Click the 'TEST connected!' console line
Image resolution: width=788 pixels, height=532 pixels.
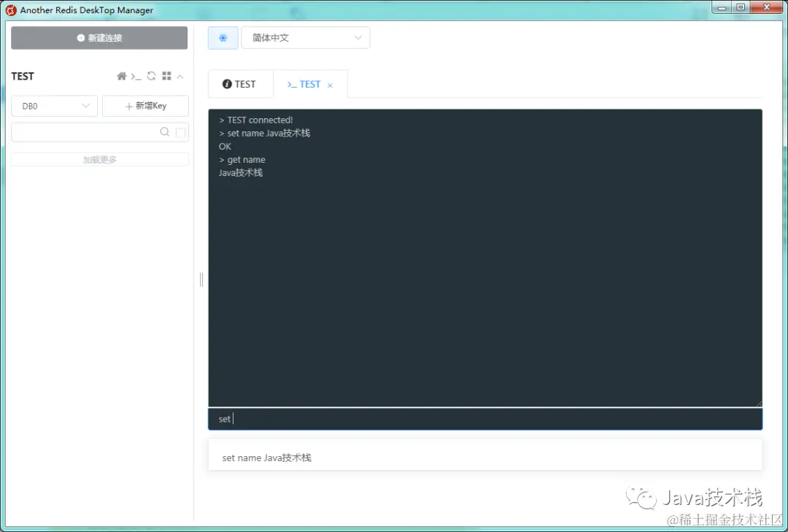point(256,120)
